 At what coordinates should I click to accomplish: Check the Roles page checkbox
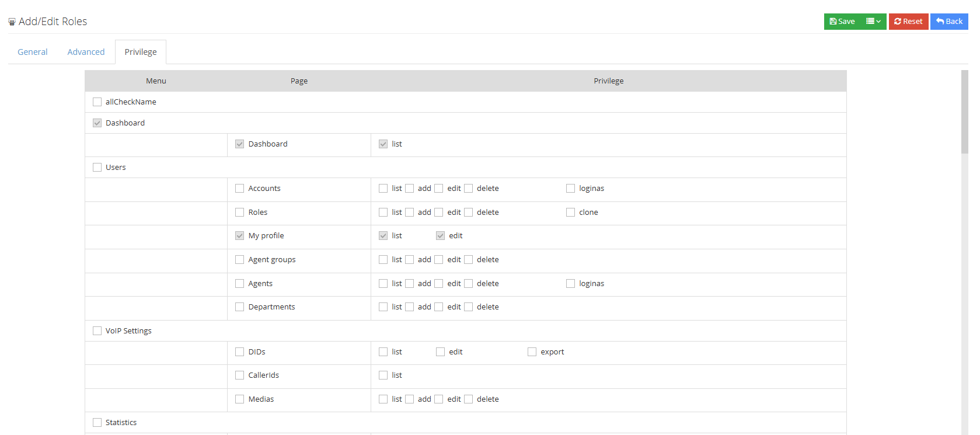[239, 213]
